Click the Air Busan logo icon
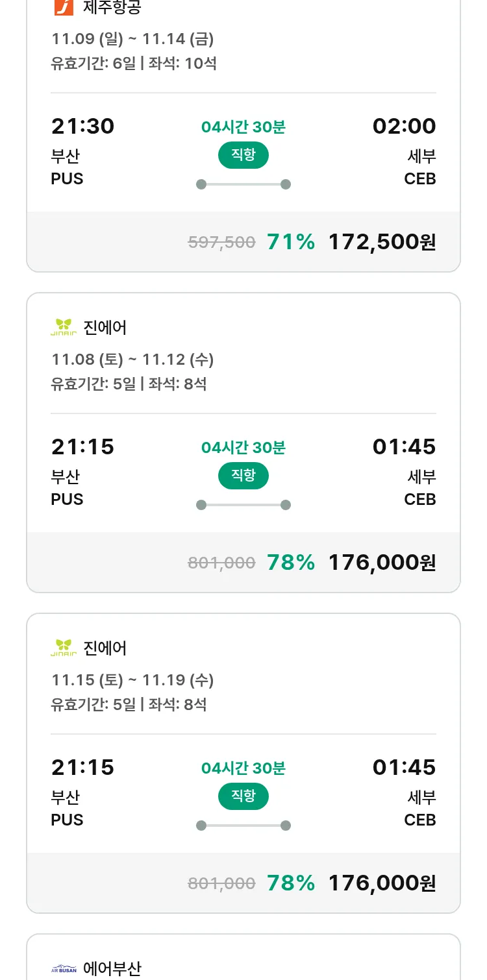487x980 pixels. coord(64,969)
